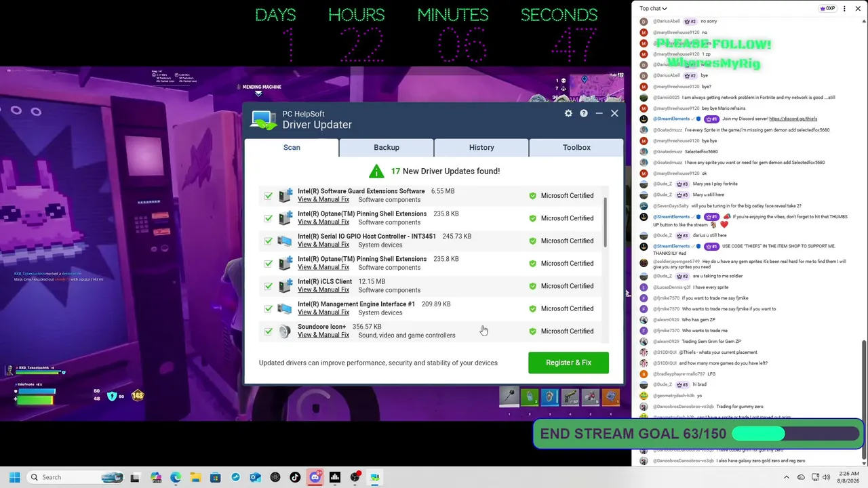Launch Microsoft 365 Copilot from taskbar

coord(156,477)
